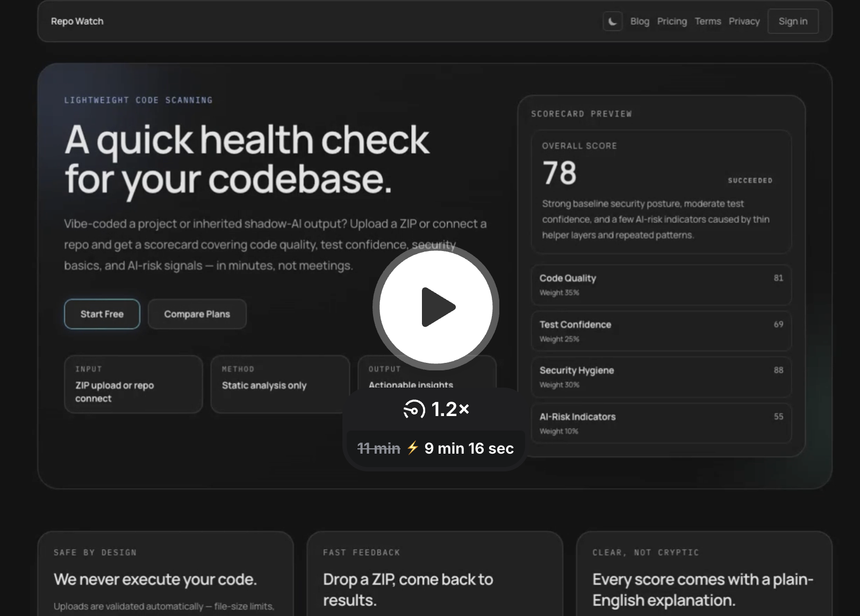This screenshot has width=860, height=616.
Task: Click the SUCCEEDED status label
Action: tap(750, 181)
